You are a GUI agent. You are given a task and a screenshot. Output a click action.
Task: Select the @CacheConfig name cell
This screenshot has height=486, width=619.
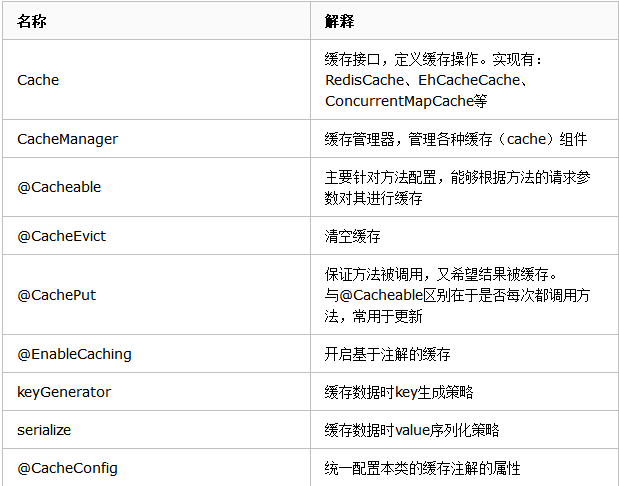(x=67, y=468)
